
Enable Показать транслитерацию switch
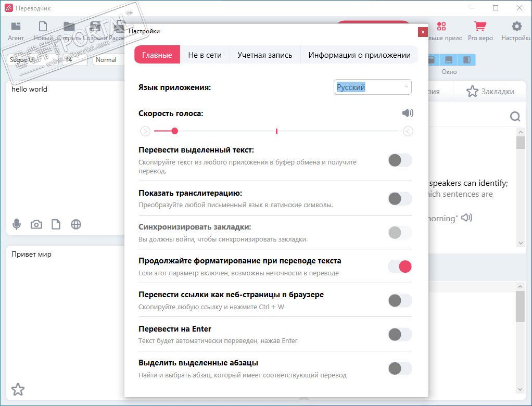click(x=400, y=199)
